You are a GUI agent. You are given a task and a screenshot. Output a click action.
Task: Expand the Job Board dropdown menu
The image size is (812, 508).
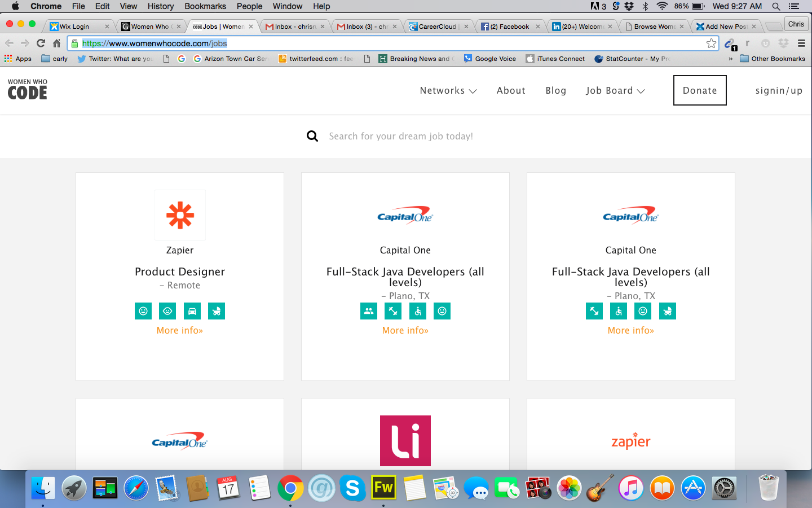615,90
